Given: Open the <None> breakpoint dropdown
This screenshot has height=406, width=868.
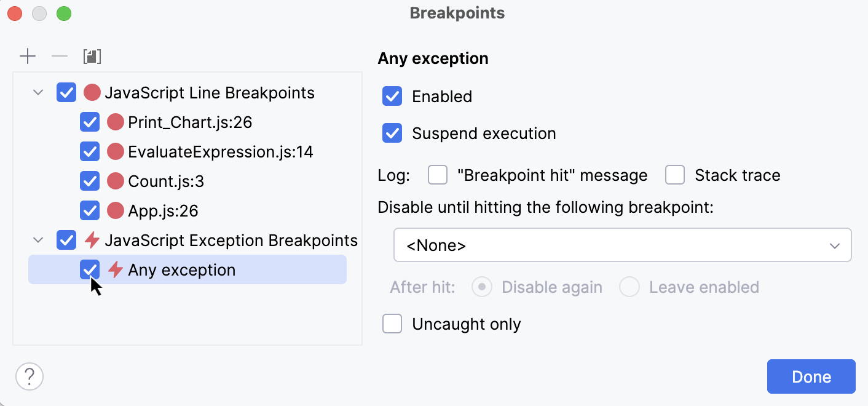Looking at the screenshot, I should (622, 244).
